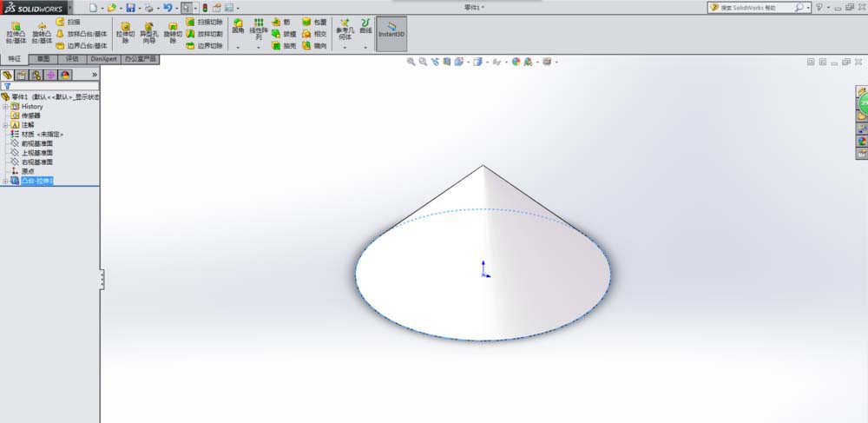Expand the 凸台-拉伸3 feature node
The width and height of the screenshot is (868, 423).
(5, 181)
